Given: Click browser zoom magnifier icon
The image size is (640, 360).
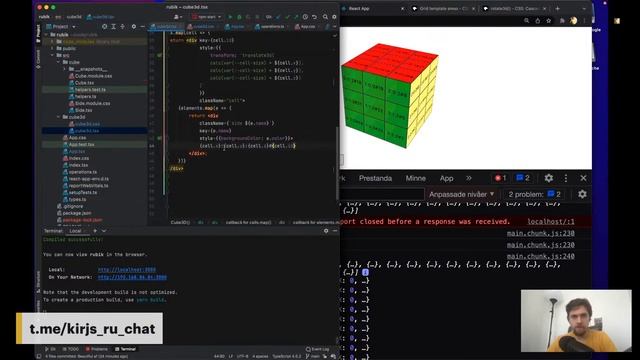Looking at the screenshot, I should pyautogui.click(x=527, y=20).
